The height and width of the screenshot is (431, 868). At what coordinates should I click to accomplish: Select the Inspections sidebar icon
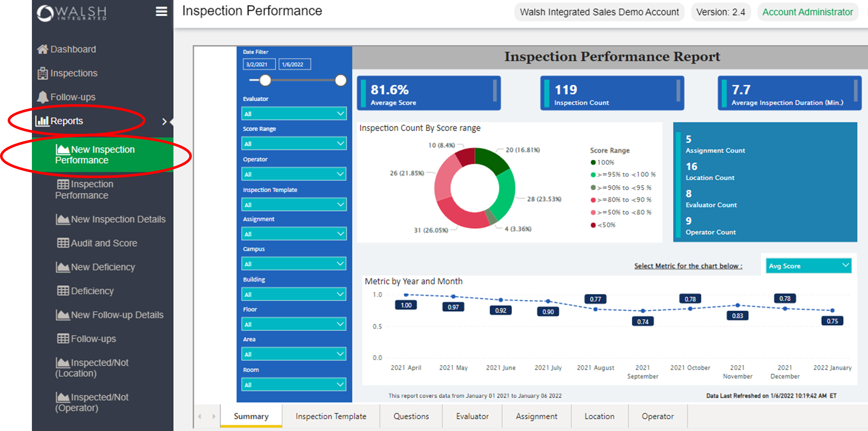[42, 73]
